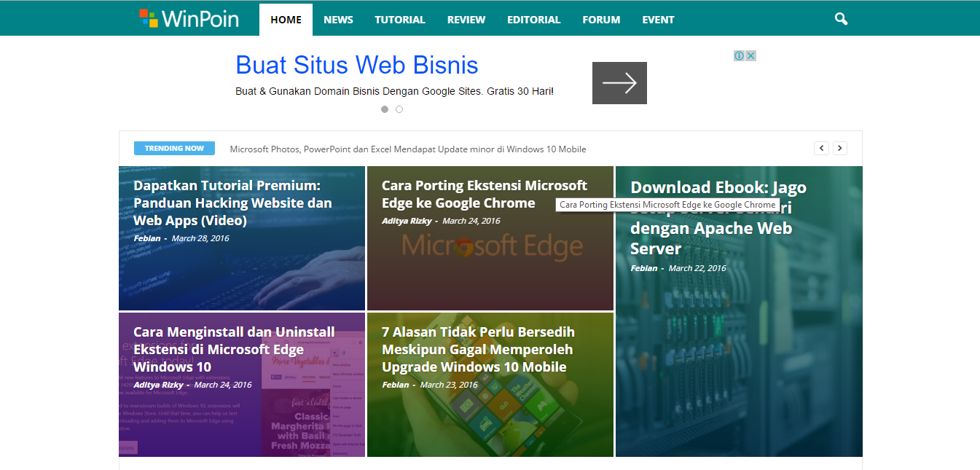The height and width of the screenshot is (470, 980).
Task: Select the first ad carousel dot
Action: click(x=385, y=109)
